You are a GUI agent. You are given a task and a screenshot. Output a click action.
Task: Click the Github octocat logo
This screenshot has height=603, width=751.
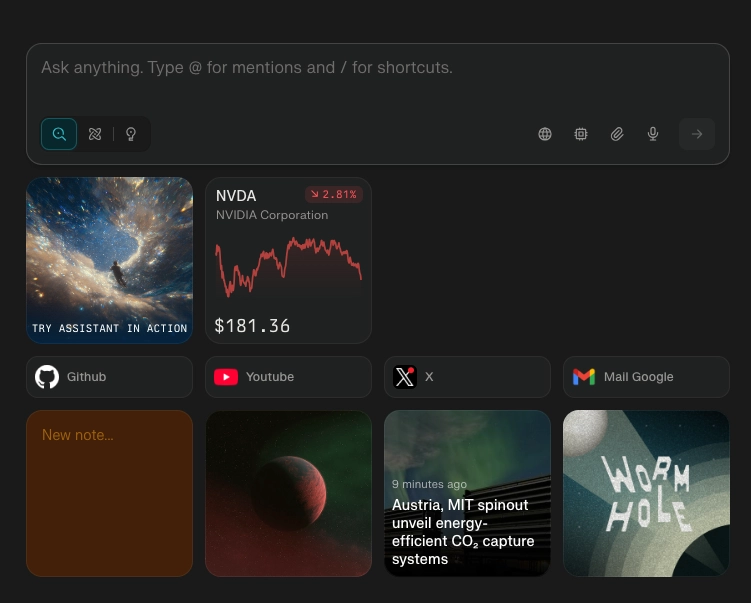(47, 377)
